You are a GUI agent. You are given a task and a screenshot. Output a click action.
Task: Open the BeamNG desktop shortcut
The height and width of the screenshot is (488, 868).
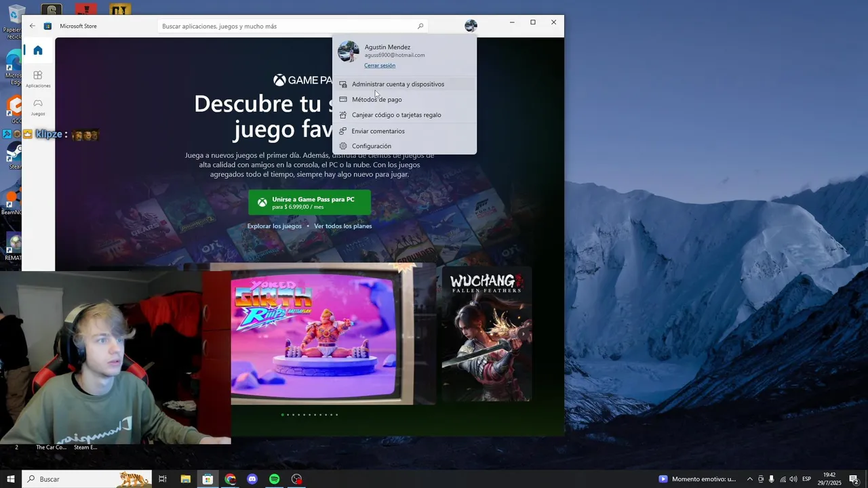tap(12, 202)
